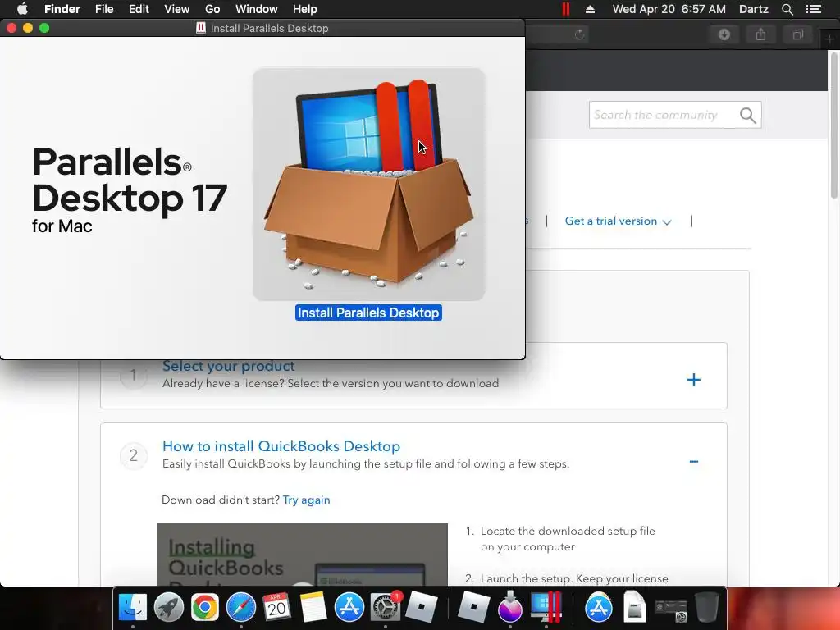Open the Apple menu

point(22,9)
